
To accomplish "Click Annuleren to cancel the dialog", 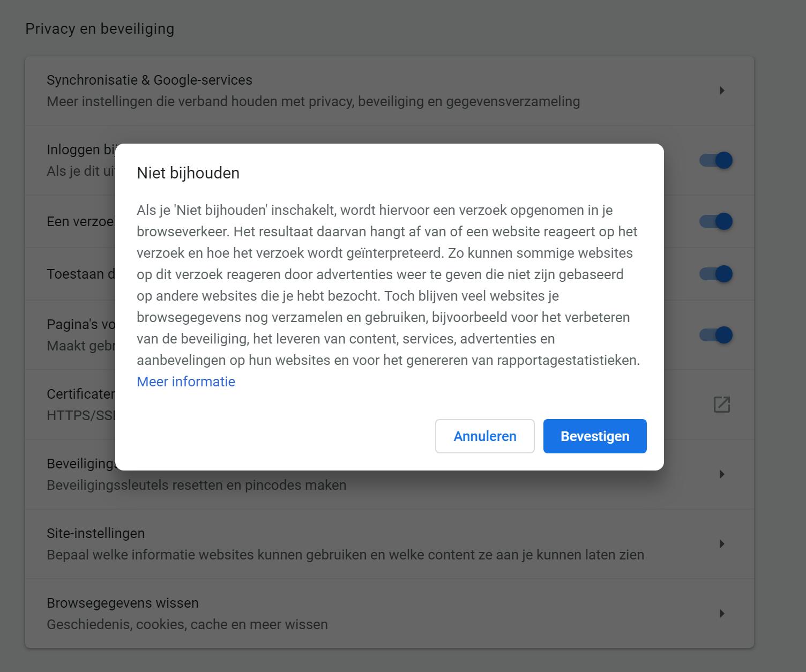I will [484, 436].
